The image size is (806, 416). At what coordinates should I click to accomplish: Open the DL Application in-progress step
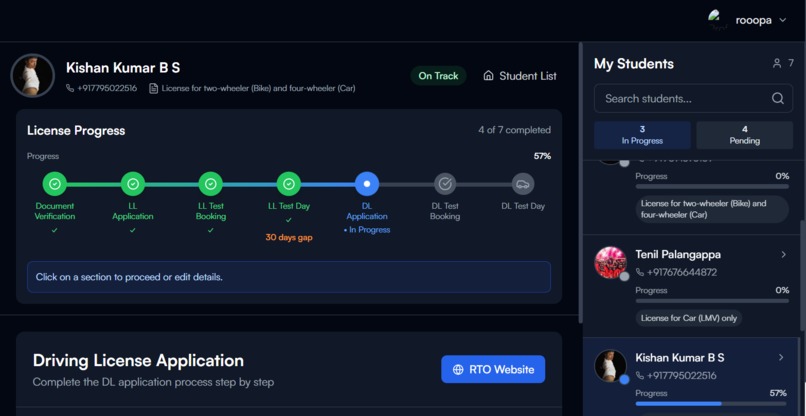[x=367, y=184]
